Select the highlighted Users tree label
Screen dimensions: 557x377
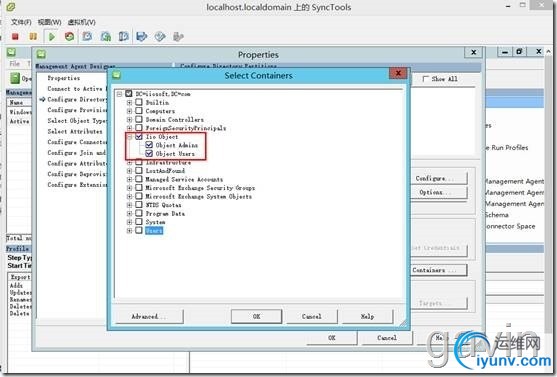[x=154, y=231]
